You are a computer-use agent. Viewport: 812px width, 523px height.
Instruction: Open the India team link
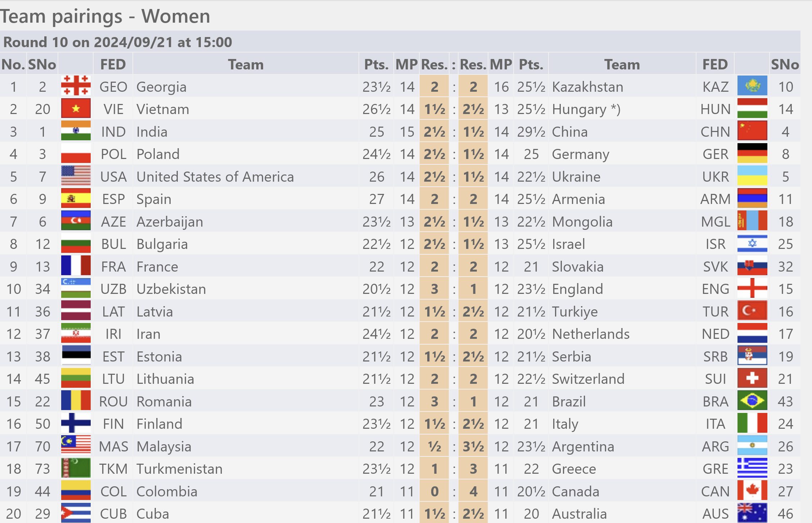click(152, 132)
